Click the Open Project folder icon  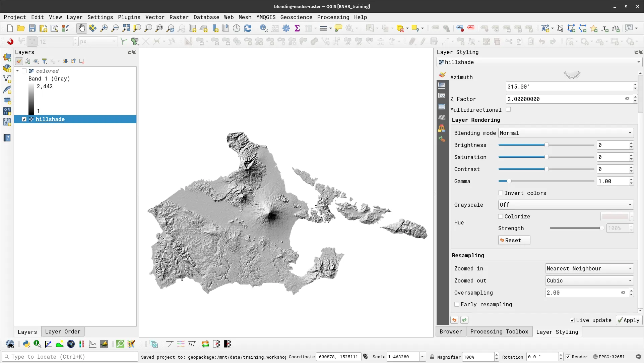[x=21, y=29]
